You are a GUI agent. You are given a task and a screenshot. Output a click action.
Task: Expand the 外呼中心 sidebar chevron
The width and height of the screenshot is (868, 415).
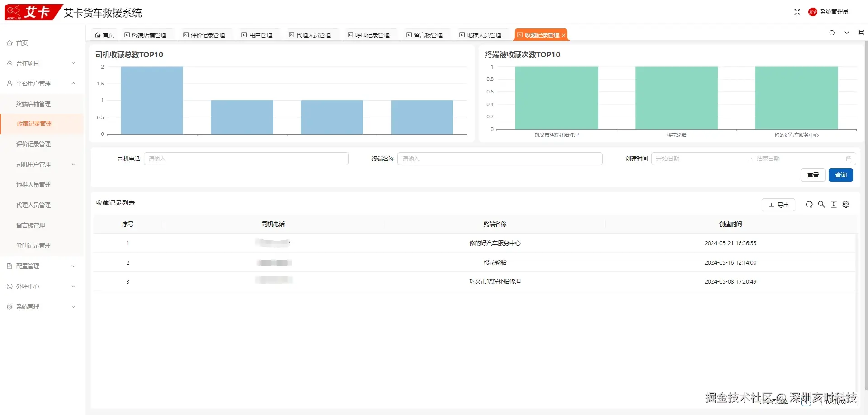tap(73, 287)
